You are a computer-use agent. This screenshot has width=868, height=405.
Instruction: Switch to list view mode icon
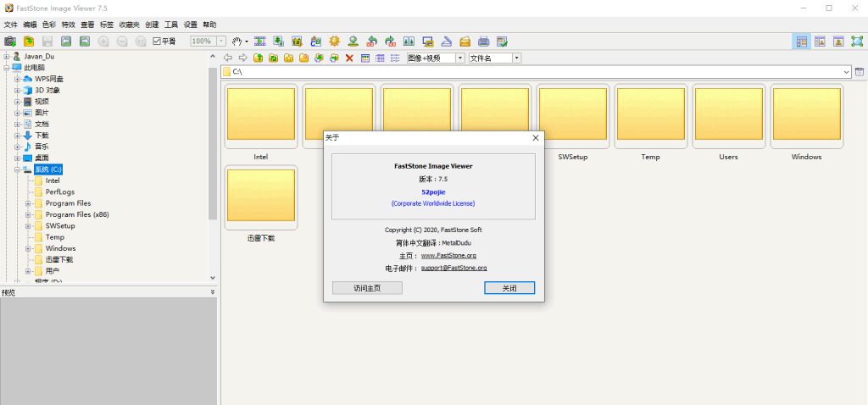pos(395,58)
